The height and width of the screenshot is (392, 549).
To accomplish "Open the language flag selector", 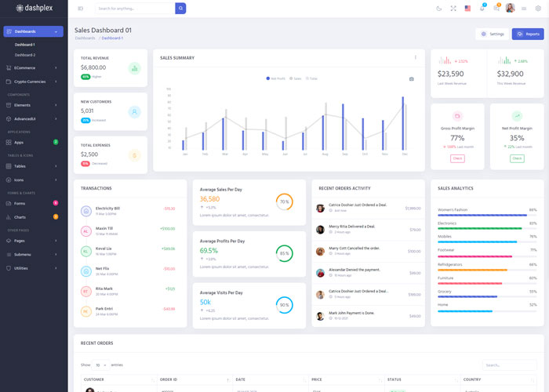I will coord(468,9).
